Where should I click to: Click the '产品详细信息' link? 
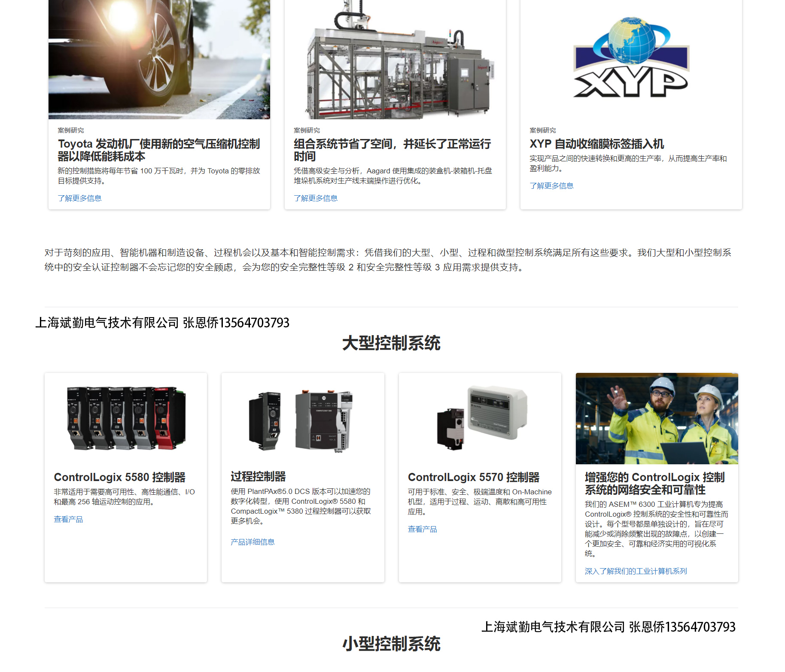(253, 542)
